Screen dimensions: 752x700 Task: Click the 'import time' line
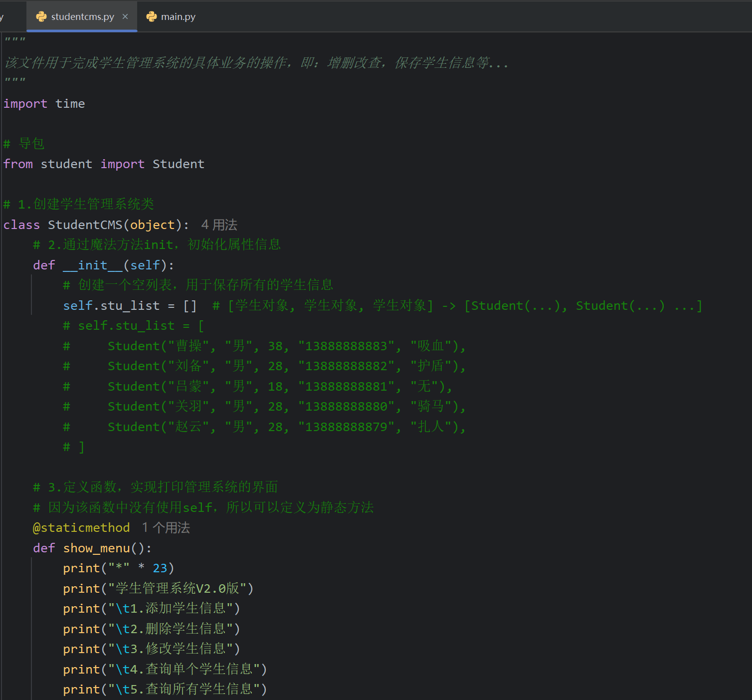[44, 104]
